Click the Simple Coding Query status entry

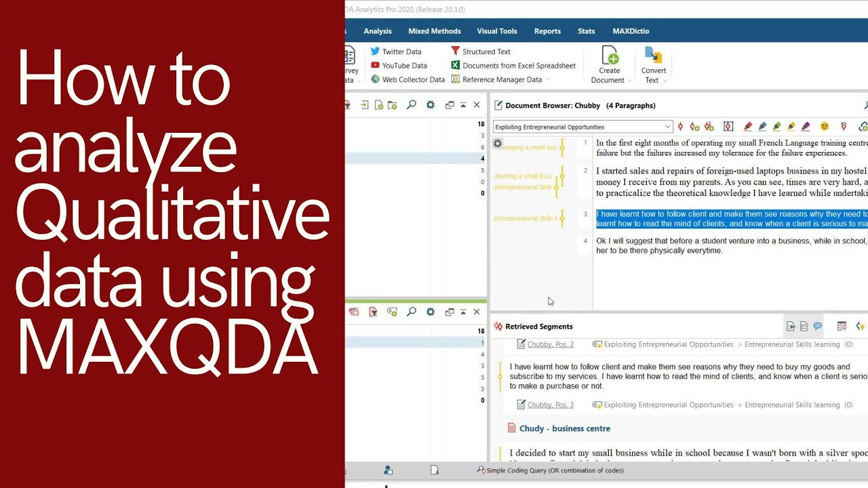coord(550,470)
